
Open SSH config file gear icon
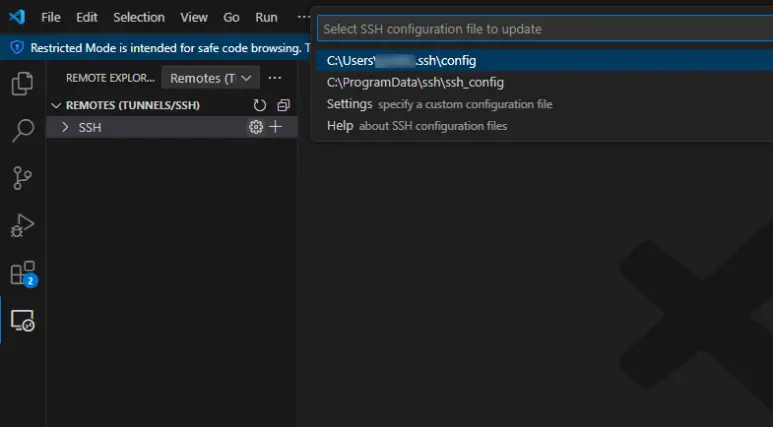pos(256,127)
